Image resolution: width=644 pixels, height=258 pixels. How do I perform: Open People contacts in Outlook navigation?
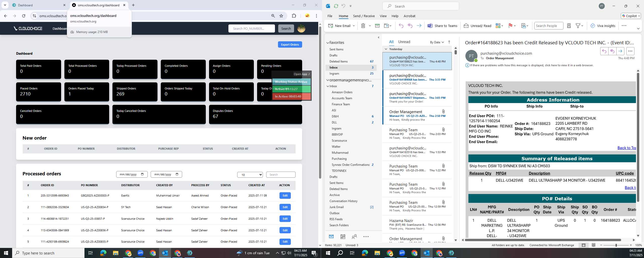click(354, 237)
